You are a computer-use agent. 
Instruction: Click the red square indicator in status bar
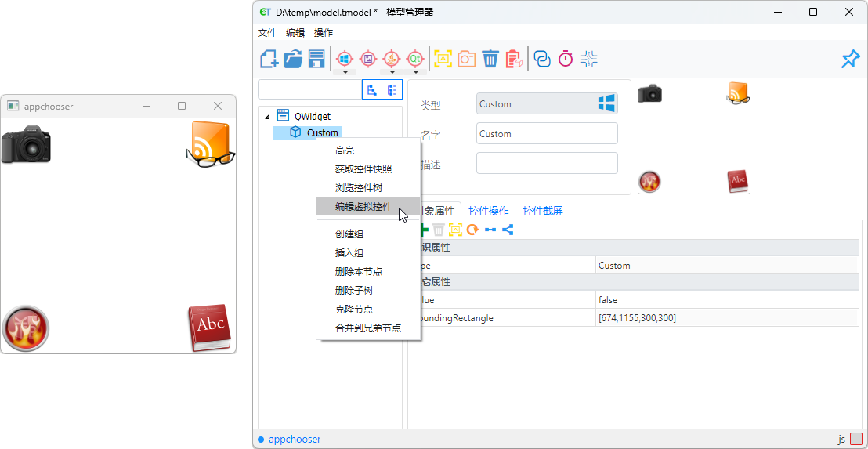(x=856, y=440)
